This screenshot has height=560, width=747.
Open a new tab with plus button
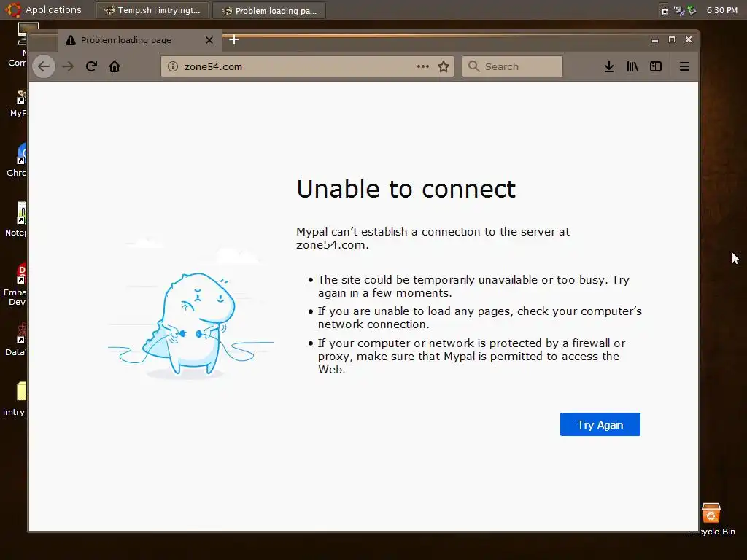(234, 40)
